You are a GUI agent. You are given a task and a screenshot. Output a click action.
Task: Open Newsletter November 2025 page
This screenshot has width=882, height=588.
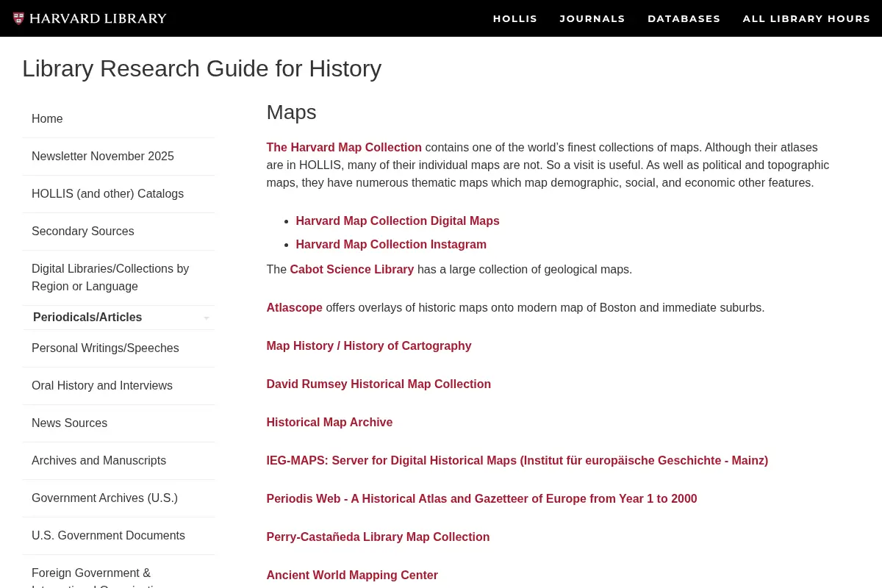(x=118, y=157)
